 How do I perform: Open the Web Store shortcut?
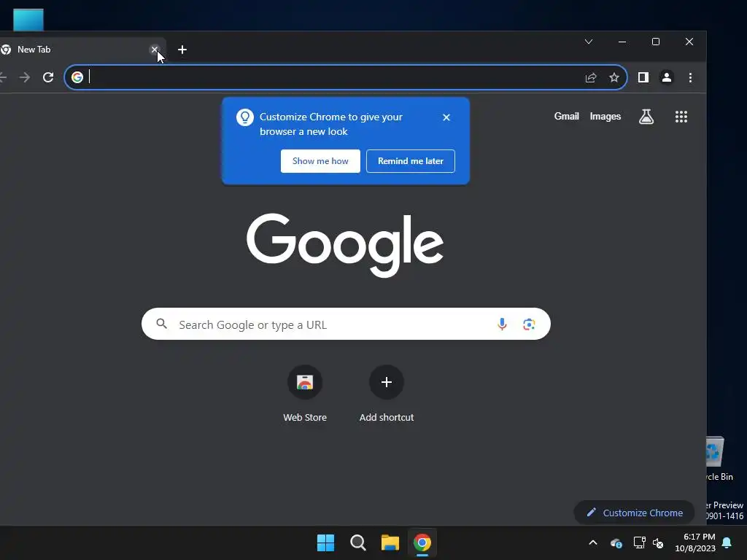pyautogui.click(x=305, y=394)
